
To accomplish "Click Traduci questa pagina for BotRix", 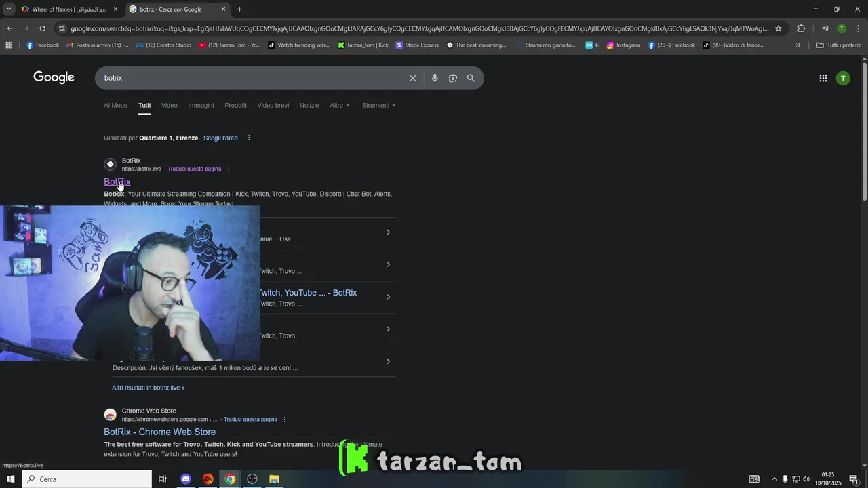I will click(x=195, y=169).
